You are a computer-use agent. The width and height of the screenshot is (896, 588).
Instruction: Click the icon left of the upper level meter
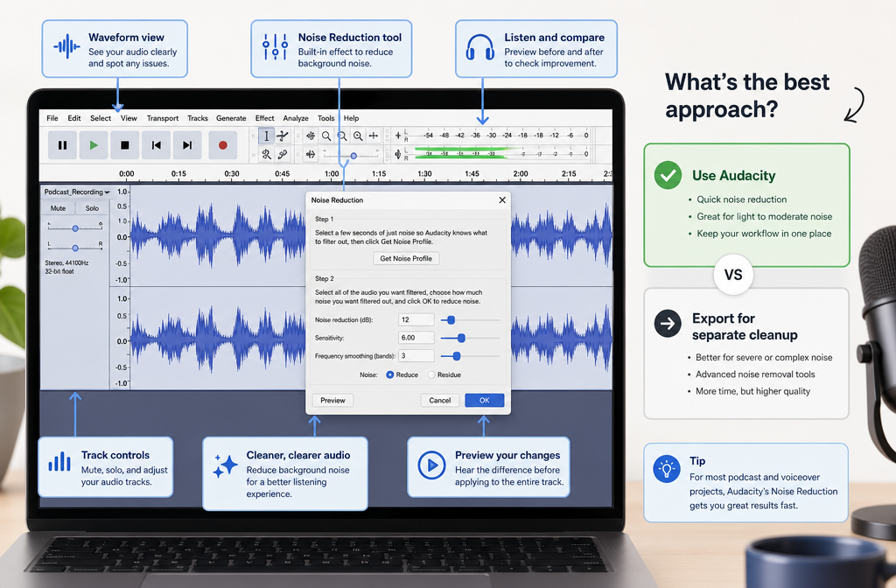click(x=398, y=136)
